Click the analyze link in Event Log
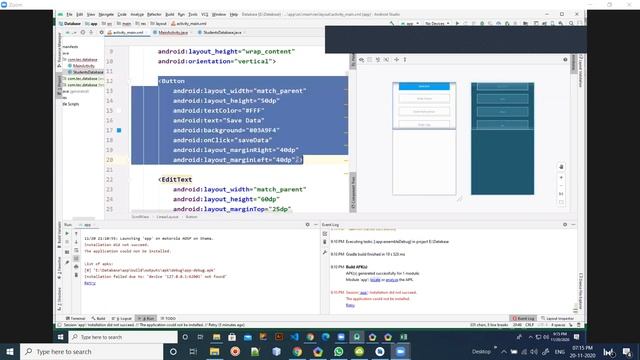Screen dimensions: 640x360 392,280
